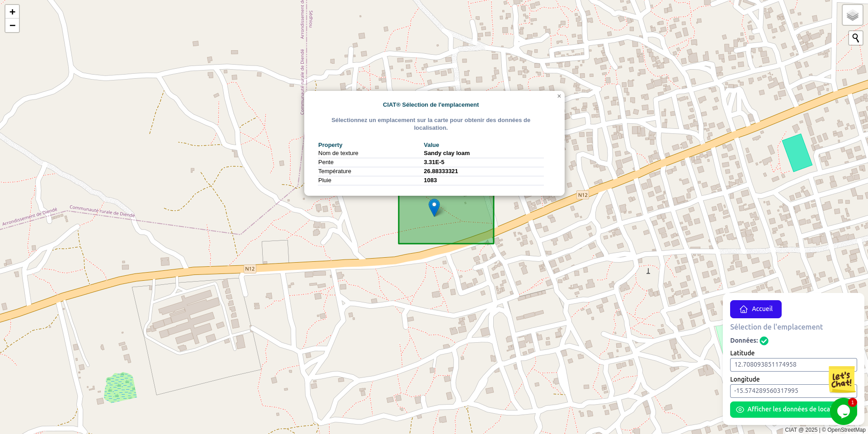This screenshot has width=868, height=434.
Task: Click the blue location marker pin
Action: [434, 207]
